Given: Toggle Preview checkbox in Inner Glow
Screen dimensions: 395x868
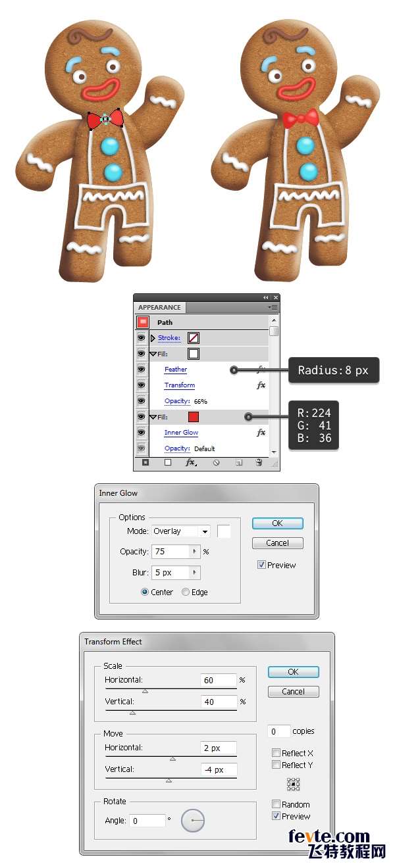Looking at the screenshot, I should tap(261, 565).
